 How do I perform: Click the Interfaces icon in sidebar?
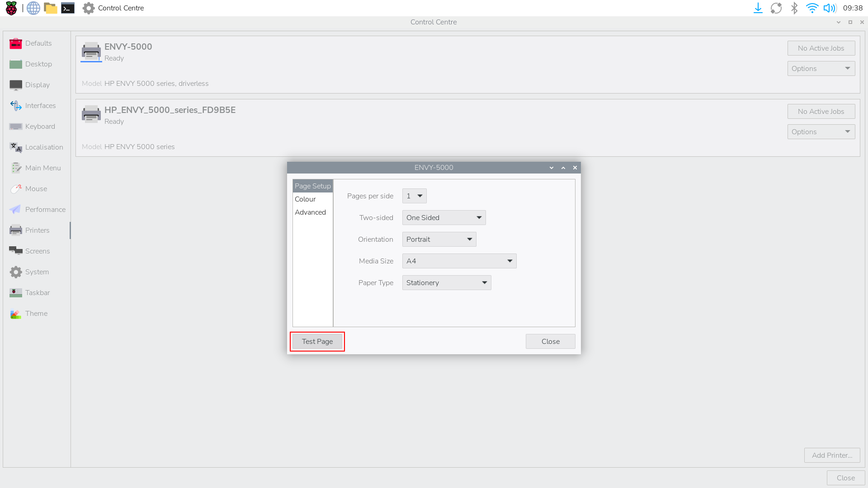(16, 106)
